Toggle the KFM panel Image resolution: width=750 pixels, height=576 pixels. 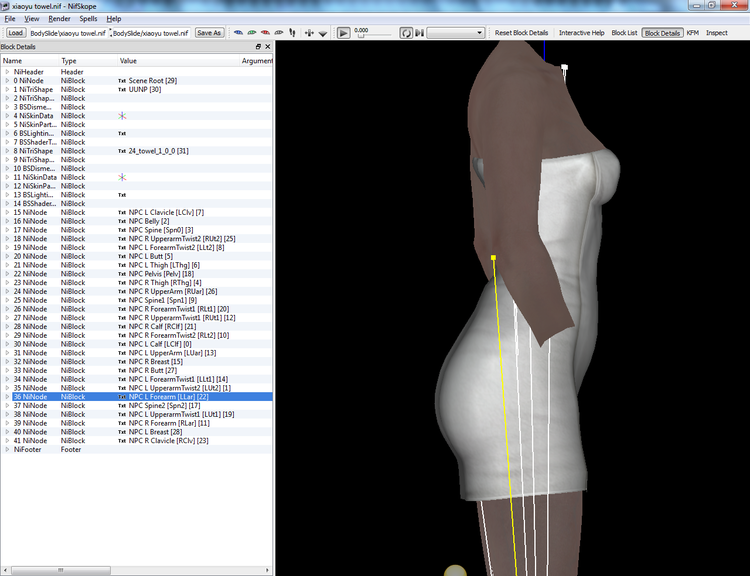point(693,33)
